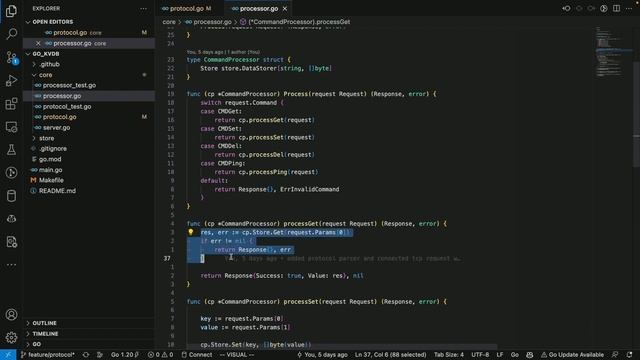Click feature/protocol branch in status bar
Image resolution: width=640 pixels, height=360 pixels.
[x=47, y=355]
